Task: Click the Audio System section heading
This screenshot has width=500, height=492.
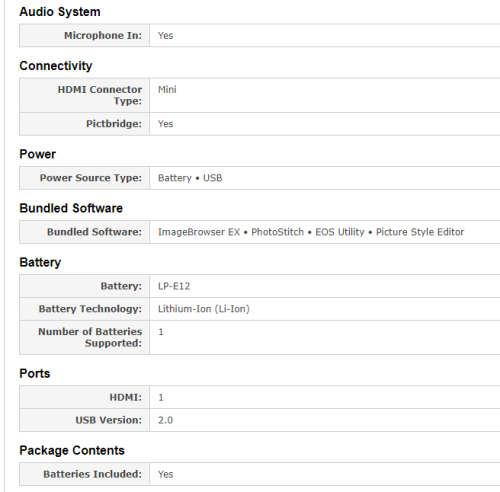Action: [60, 12]
